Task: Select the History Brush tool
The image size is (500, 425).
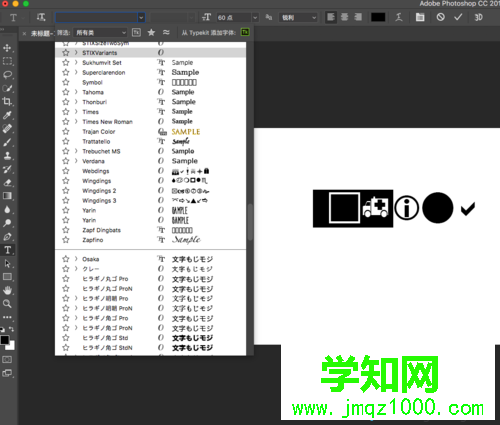Action: click(7, 169)
